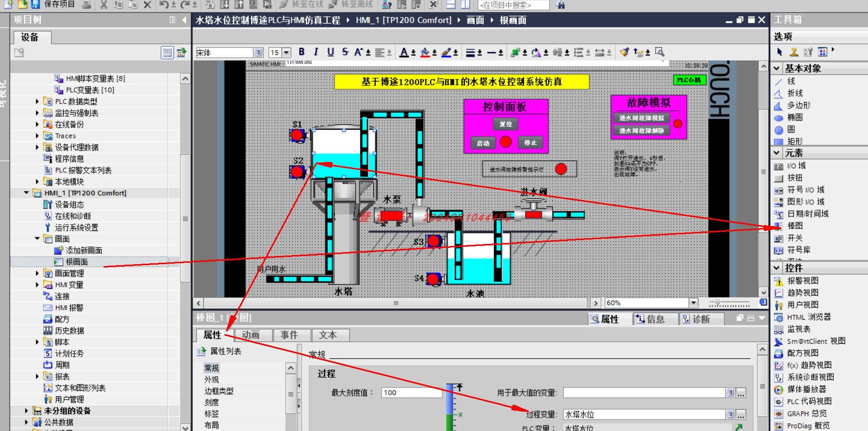Click the search binoculars icon

[560, 4]
